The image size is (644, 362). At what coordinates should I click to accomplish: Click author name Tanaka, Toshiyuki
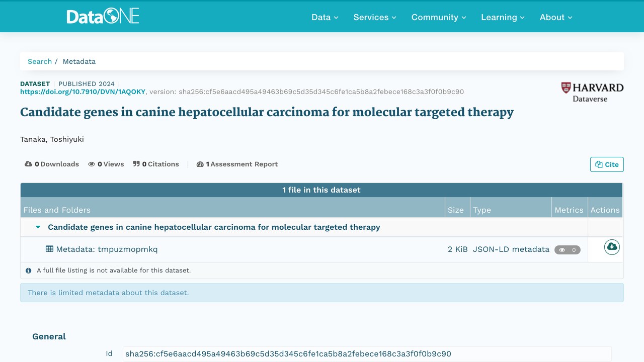52,139
